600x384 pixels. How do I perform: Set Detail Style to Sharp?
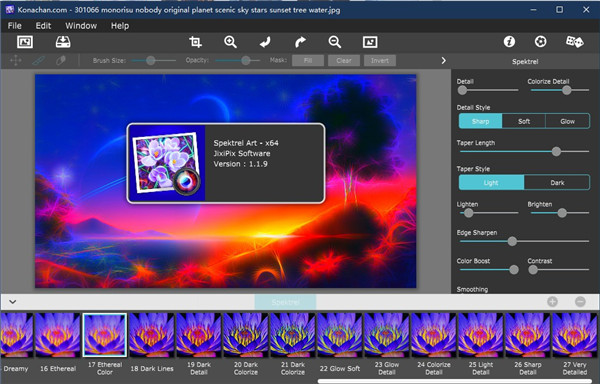coord(480,121)
